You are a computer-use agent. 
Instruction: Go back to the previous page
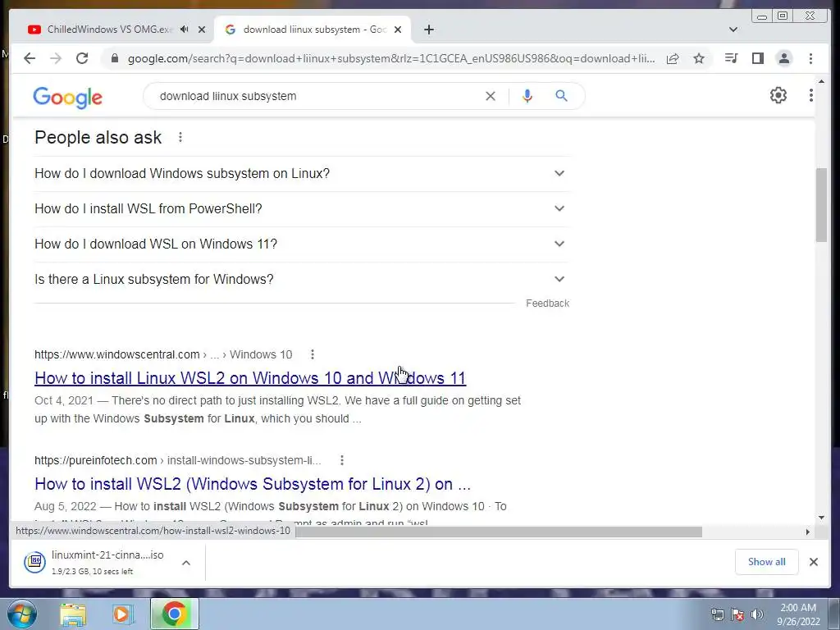[x=30, y=58]
